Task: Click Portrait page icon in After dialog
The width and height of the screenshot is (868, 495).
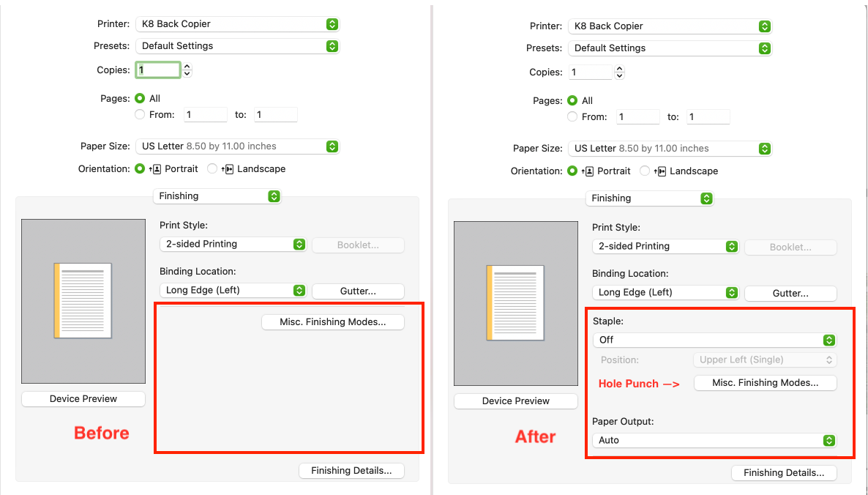Action: [588, 171]
